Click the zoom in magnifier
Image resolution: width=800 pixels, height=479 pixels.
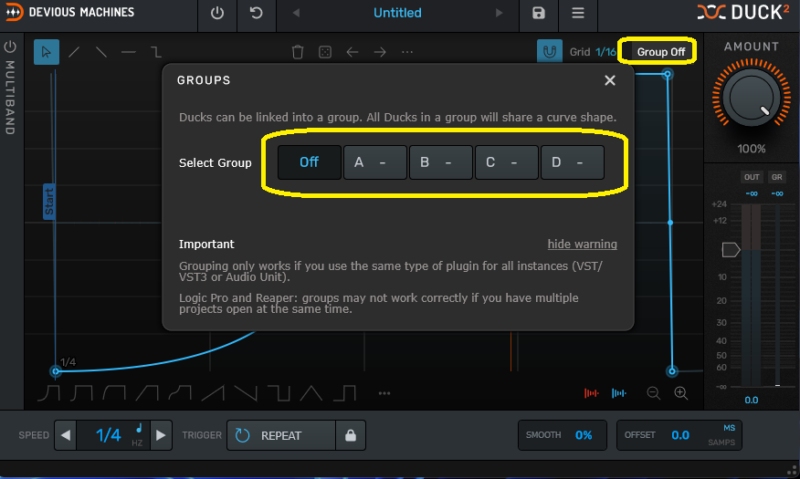(681, 393)
